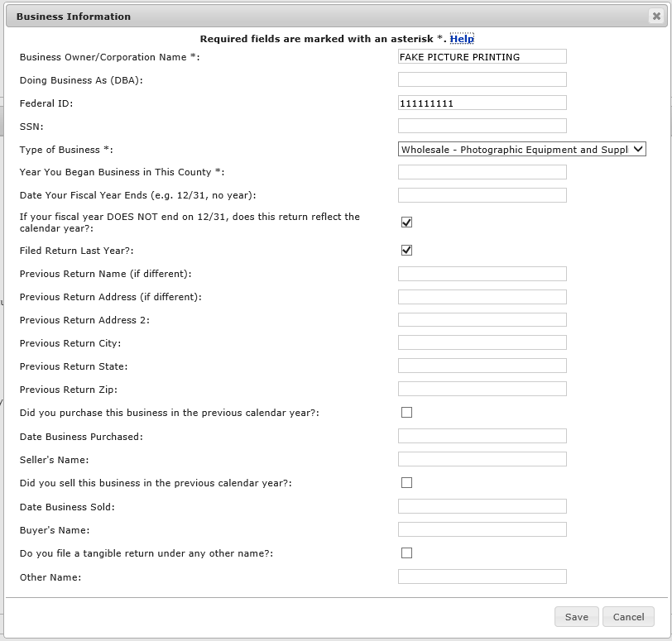Check the sold this business checkbox

[406, 483]
